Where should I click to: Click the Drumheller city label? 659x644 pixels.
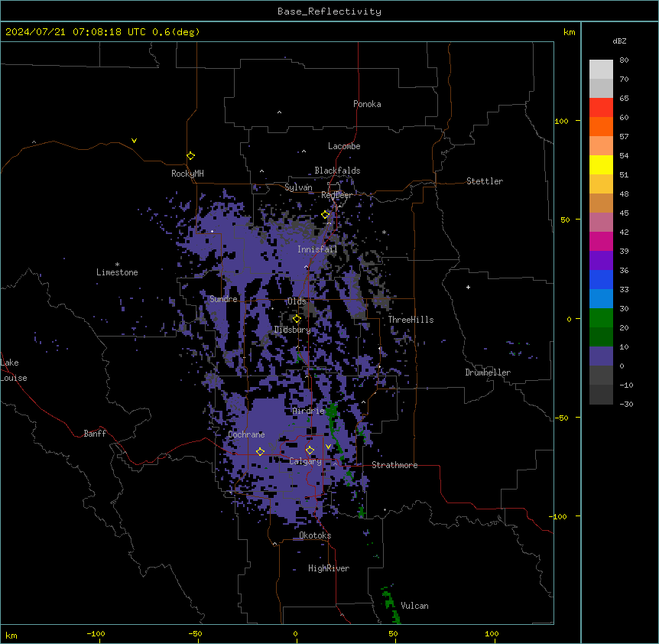click(x=488, y=372)
